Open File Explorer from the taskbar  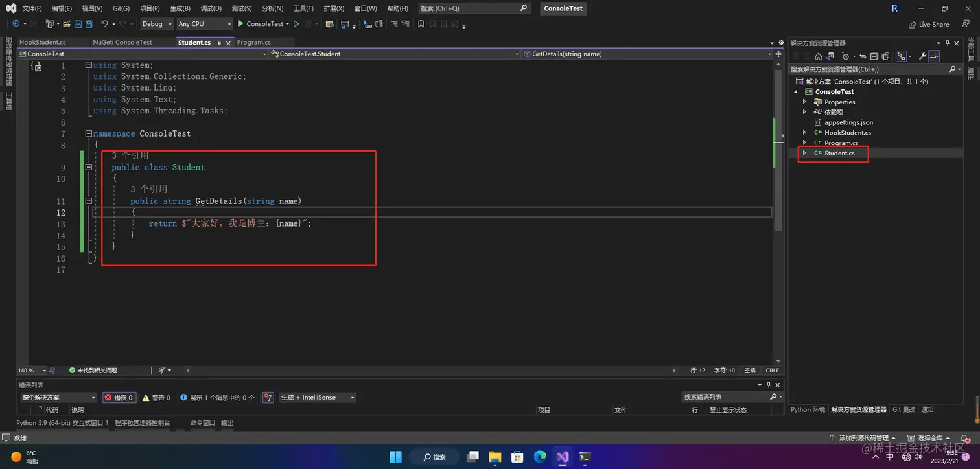point(495,457)
